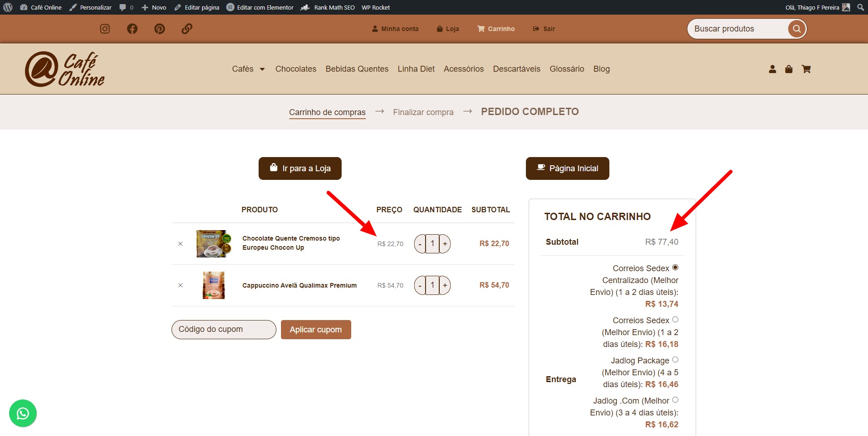The width and height of the screenshot is (868, 436).
Task: Edit quantity field of Cappuccino Avelã Qualimax
Action: (x=432, y=285)
